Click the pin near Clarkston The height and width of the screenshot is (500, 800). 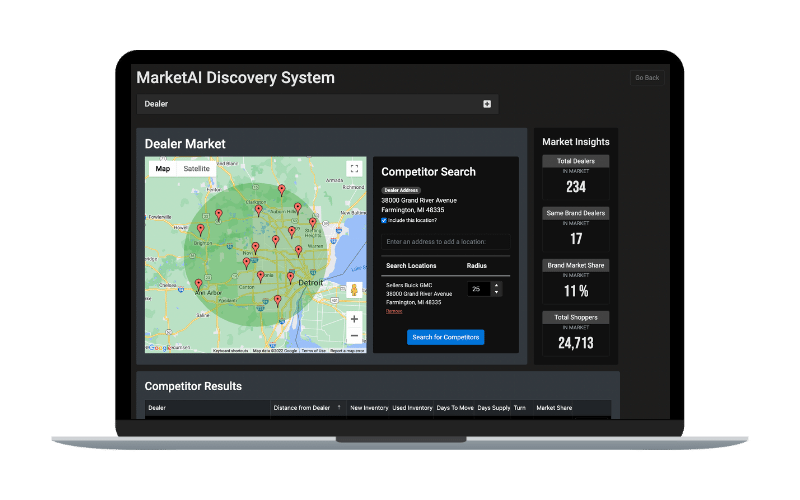pos(259,210)
